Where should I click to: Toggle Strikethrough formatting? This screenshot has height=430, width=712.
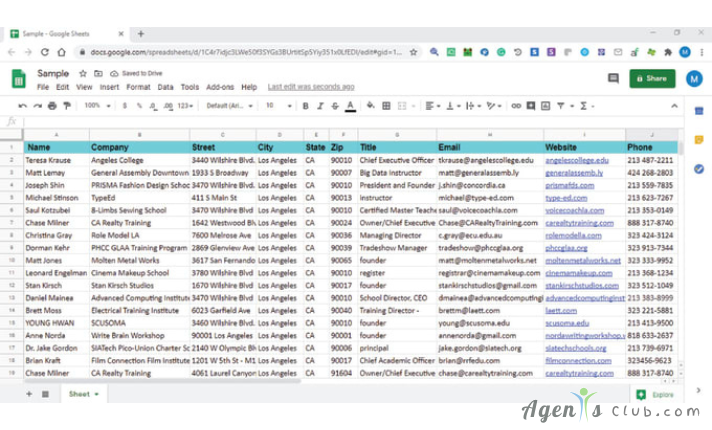click(x=335, y=106)
